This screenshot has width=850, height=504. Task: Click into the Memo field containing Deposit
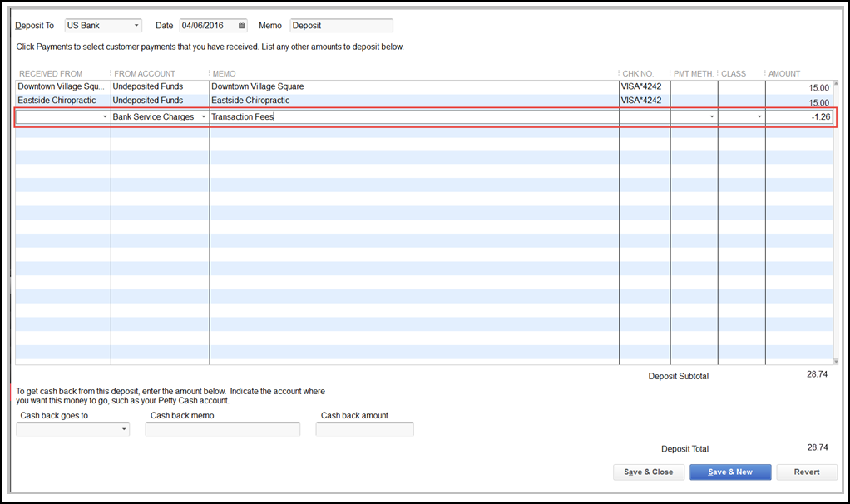click(341, 26)
